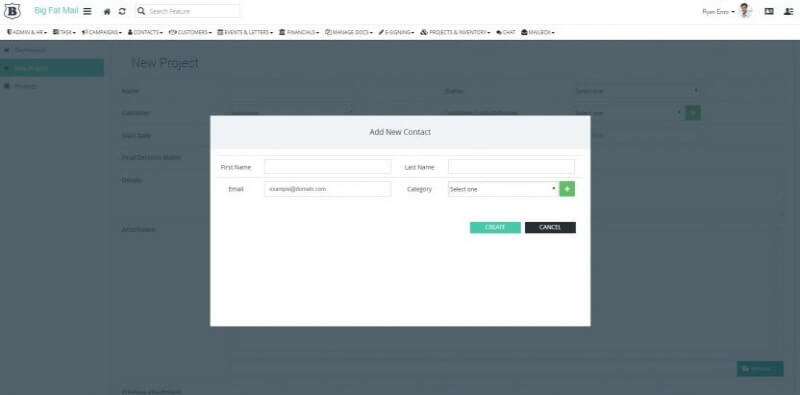
Task: Go to home via house icon
Action: click(x=107, y=11)
